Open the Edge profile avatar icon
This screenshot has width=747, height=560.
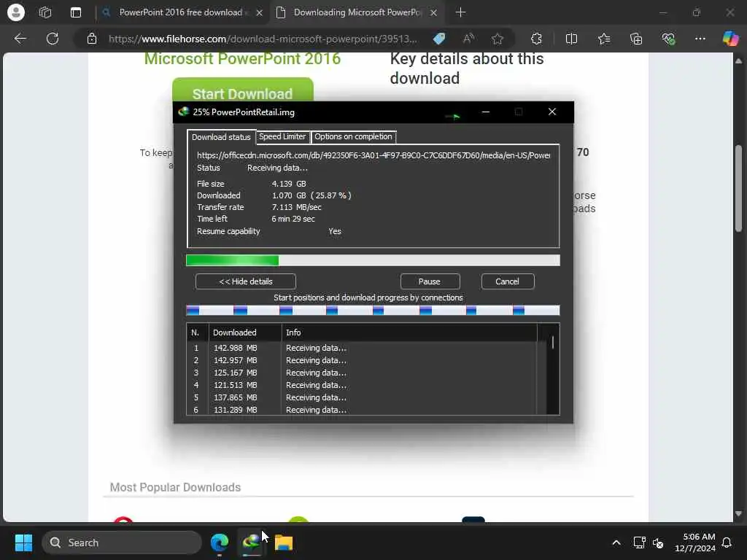click(16, 12)
